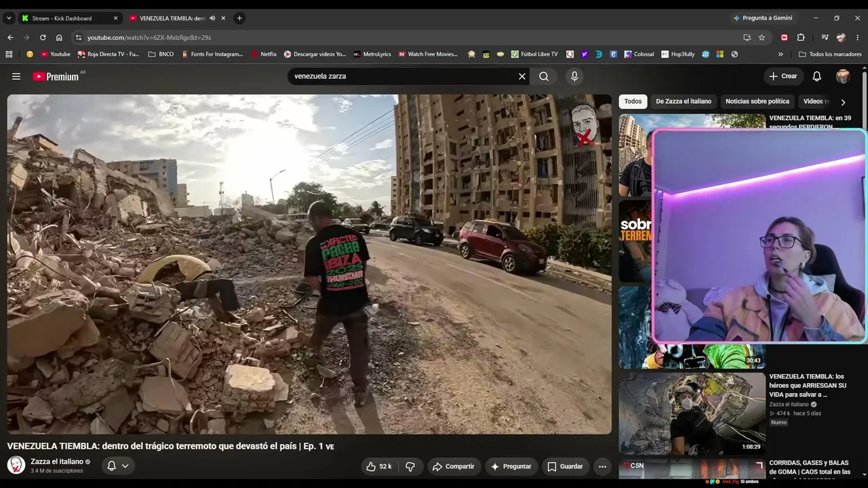Screen dimensions: 868x488
Task: Open a new browser tab
Action: [239, 18]
